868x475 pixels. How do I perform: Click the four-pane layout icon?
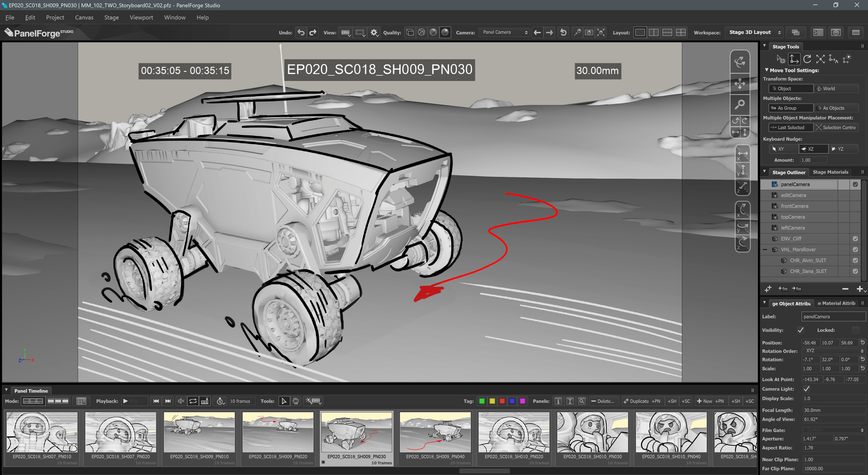pyautogui.click(x=681, y=32)
